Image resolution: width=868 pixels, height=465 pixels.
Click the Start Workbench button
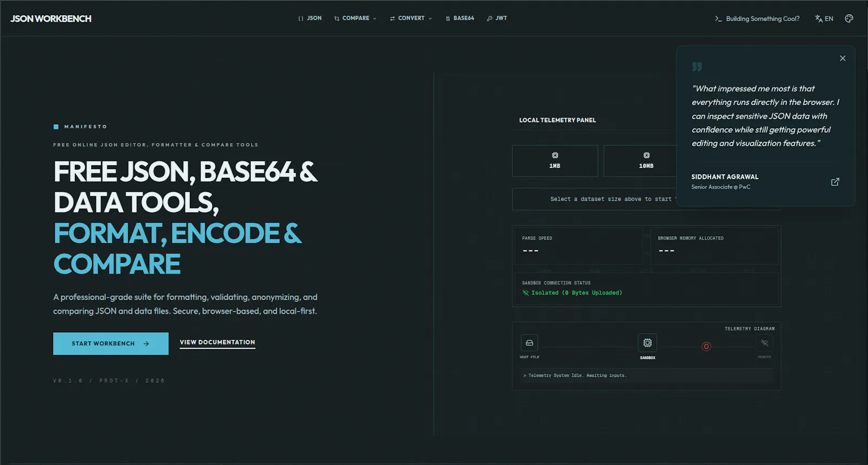(x=111, y=344)
